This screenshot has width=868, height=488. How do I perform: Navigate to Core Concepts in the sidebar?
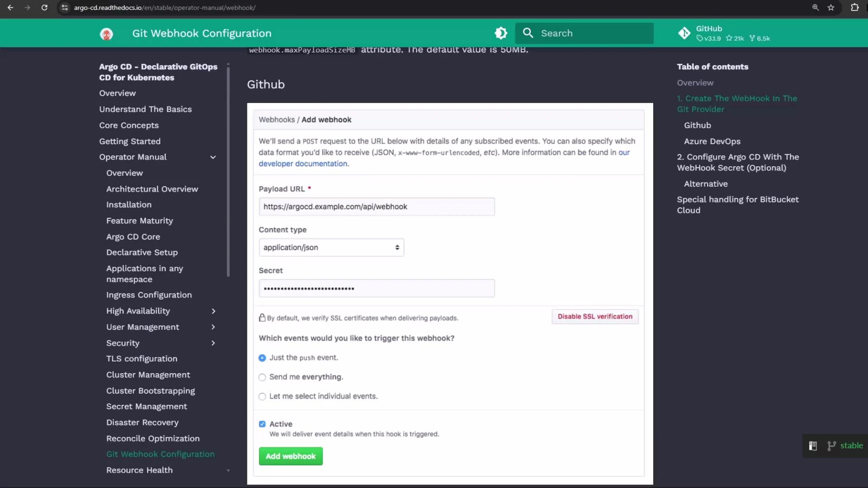click(129, 125)
